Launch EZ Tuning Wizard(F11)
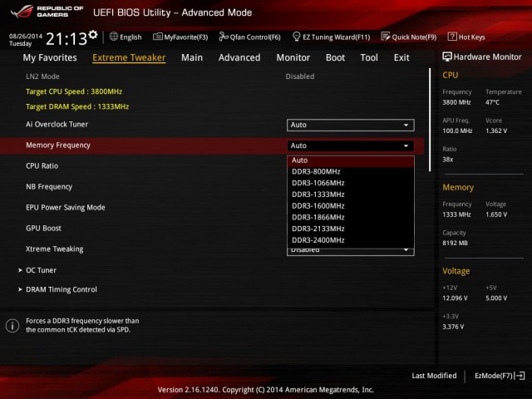 (x=331, y=37)
